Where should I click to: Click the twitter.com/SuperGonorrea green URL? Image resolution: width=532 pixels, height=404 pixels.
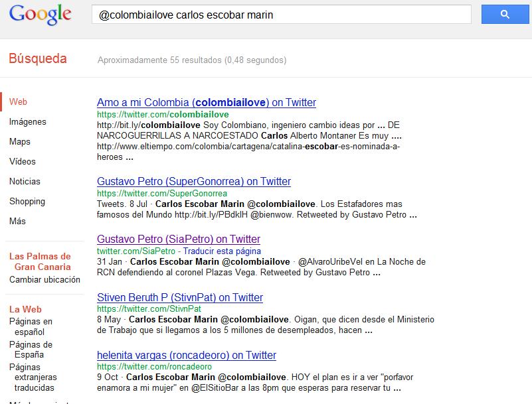162,194
